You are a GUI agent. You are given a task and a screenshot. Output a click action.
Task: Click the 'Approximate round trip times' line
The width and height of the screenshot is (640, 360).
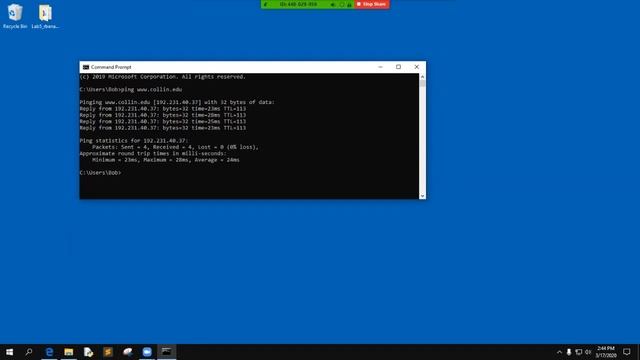[153, 153]
